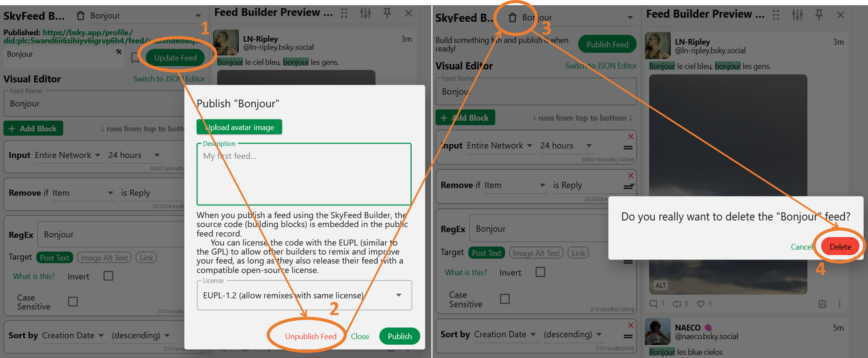Click Unpublish Feed in the publish dialog
The height and width of the screenshot is (358, 868).
pos(311,336)
